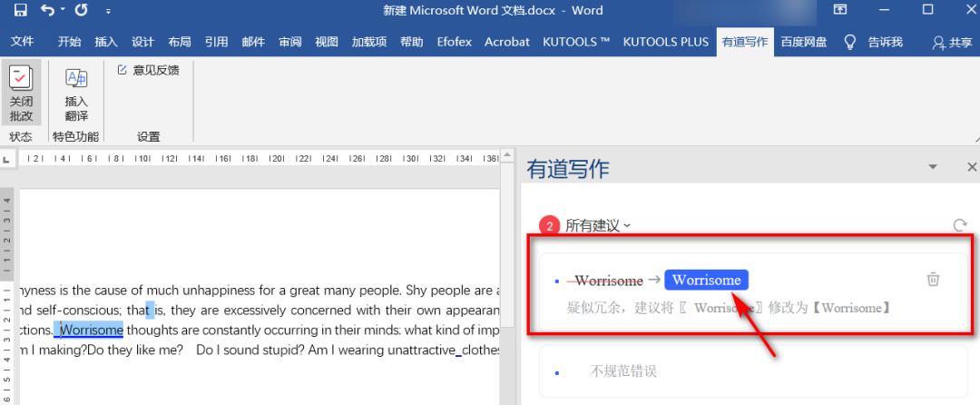Click the 告诉我 search box
The image size is (980, 405).
[886, 42]
